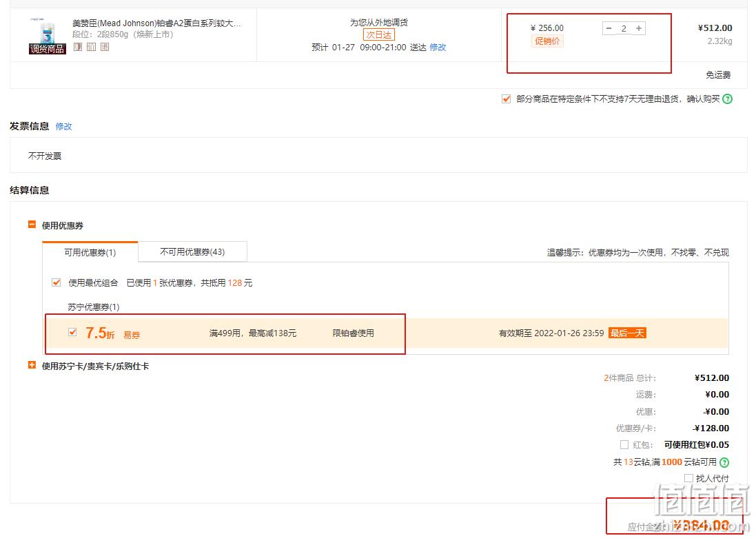
Task: Uncheck the 7天无理由退货 确认购买 checkbox
Action: tap(506, 99)
